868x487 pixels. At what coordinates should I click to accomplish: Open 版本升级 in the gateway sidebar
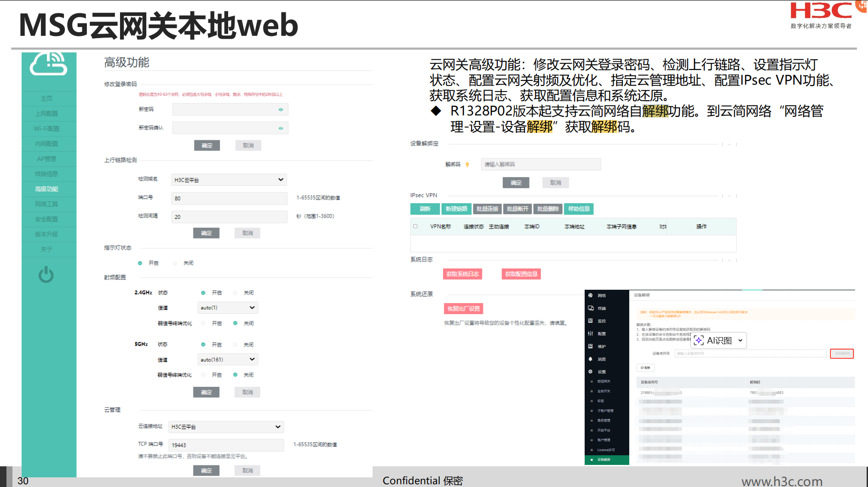[x=46, y=234]
